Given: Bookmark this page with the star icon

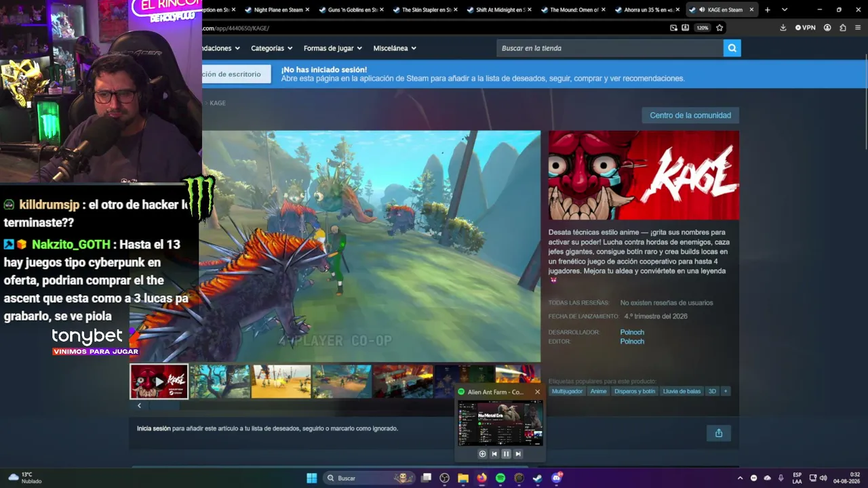Looking at the screenshot, I should click(719, 28).
